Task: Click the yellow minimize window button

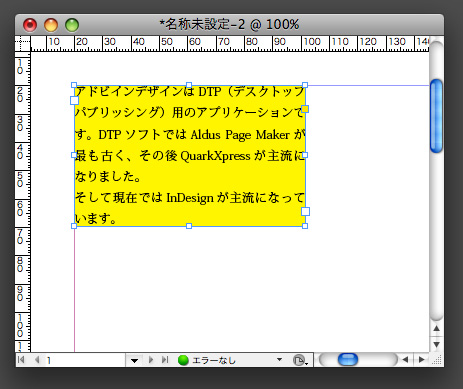Action: coord(51,25)
